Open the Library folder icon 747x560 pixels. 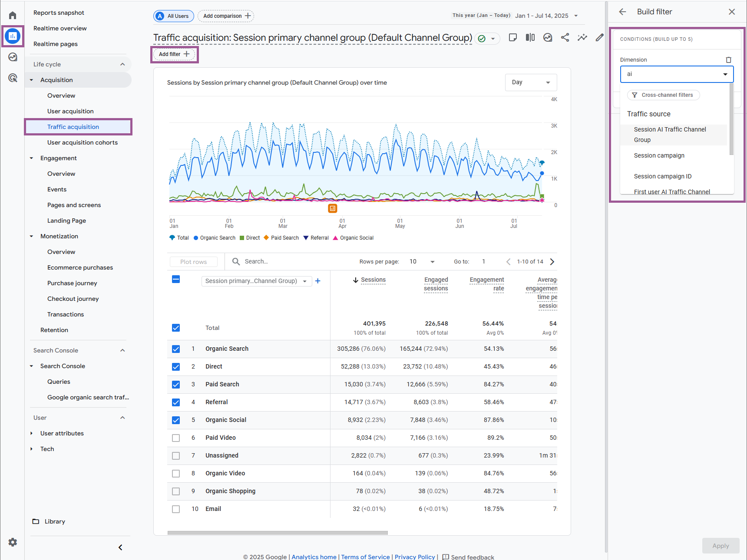36,521
